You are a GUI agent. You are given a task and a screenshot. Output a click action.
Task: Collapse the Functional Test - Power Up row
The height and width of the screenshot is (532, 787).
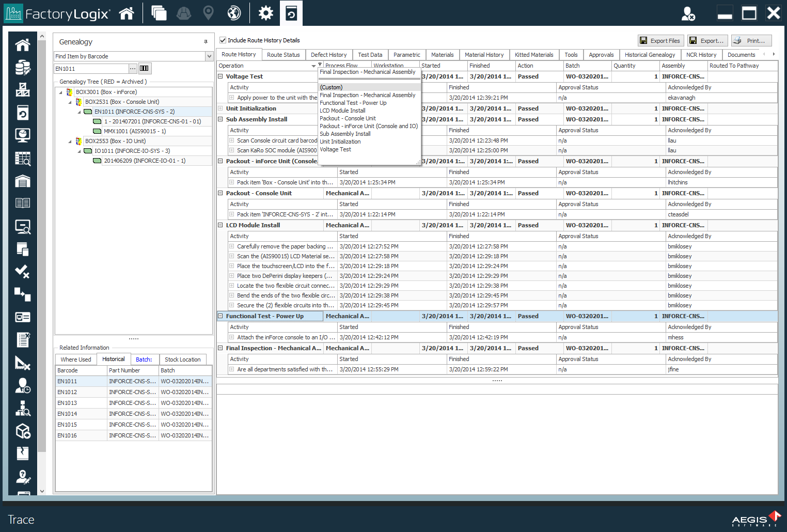(221, 316)
